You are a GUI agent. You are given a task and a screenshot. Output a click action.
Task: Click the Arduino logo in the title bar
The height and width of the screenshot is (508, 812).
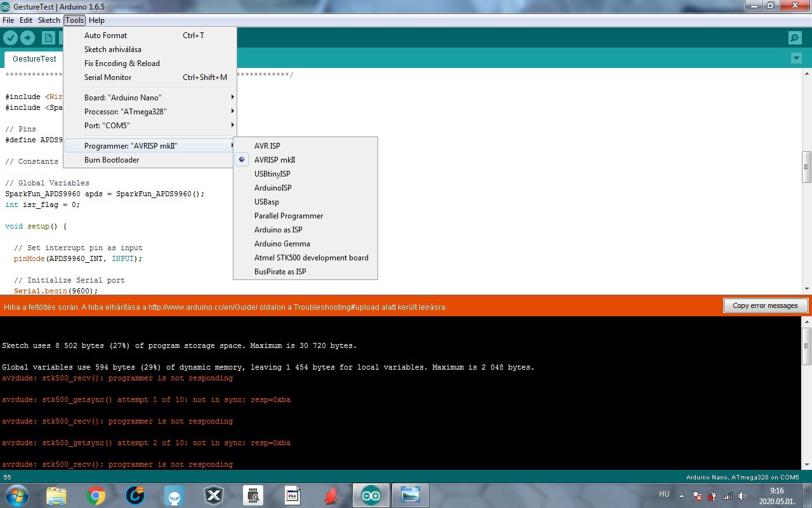tap(6, 6)
